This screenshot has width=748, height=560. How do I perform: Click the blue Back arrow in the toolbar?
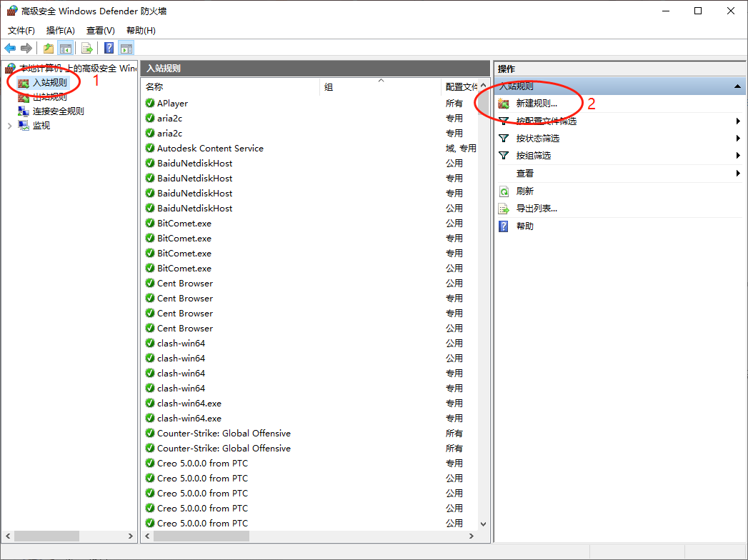point(10,48)
